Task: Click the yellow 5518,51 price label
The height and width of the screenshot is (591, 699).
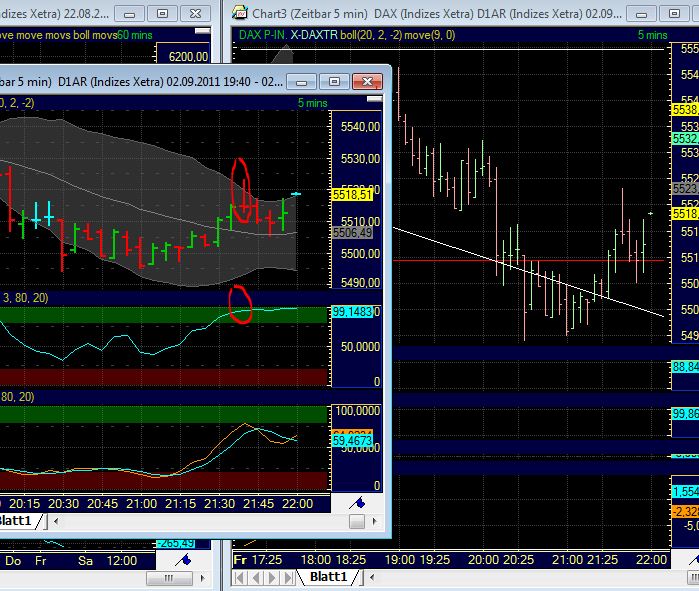Action: click(352, 194)
